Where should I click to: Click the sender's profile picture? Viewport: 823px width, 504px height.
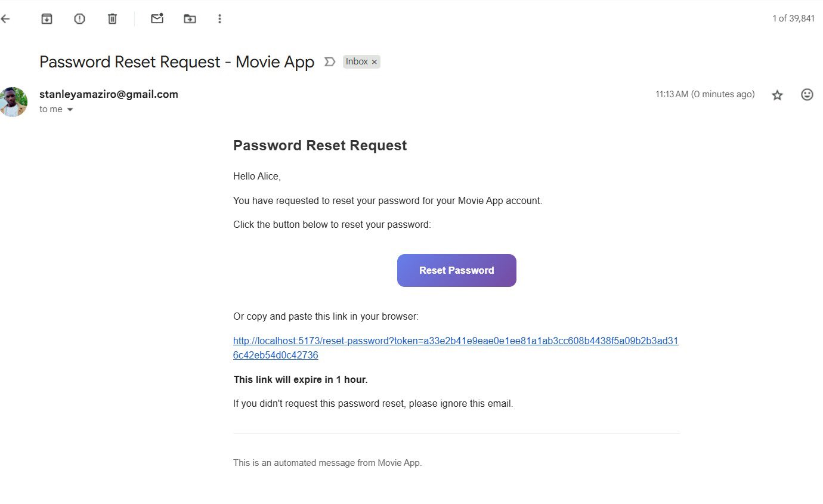click(x=13, y=101)
